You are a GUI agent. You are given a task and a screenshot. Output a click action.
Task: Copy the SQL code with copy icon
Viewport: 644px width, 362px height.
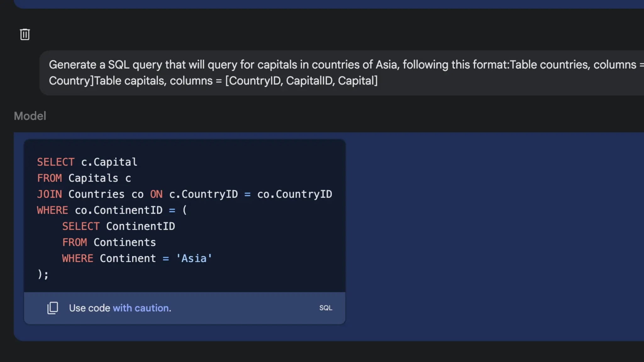53,308
